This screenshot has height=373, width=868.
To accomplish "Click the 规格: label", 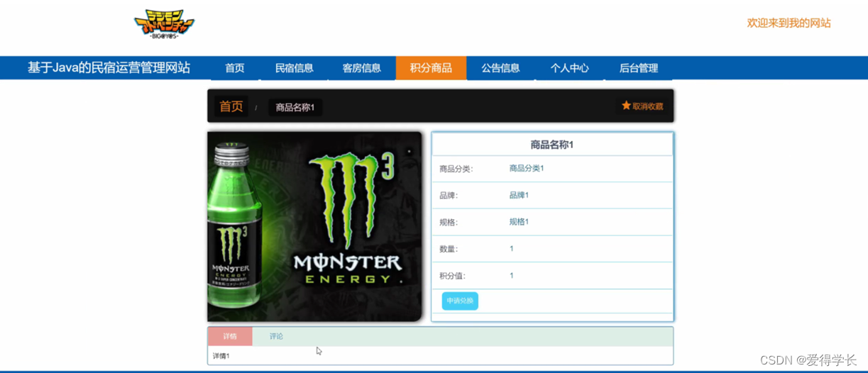I will point(449,223).
